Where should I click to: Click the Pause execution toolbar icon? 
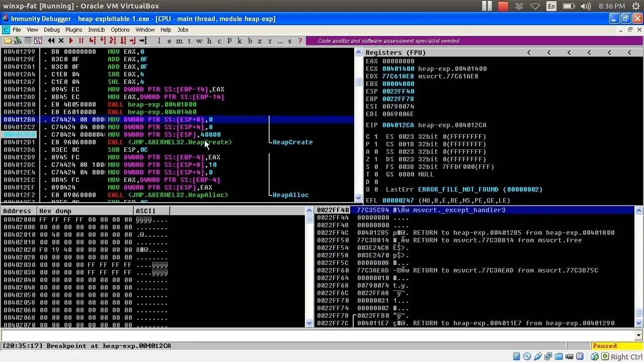coord(81,41)
